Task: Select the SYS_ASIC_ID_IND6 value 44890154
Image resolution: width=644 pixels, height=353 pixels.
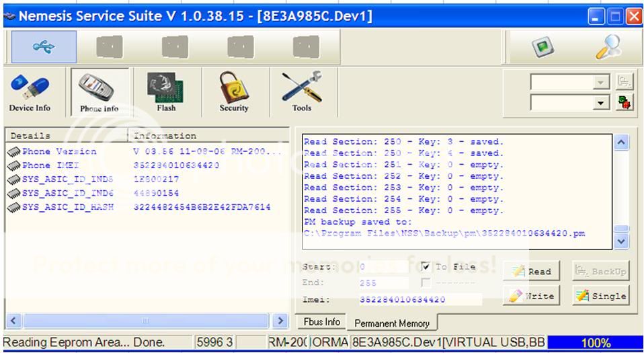Action: (x=156, y=193)
